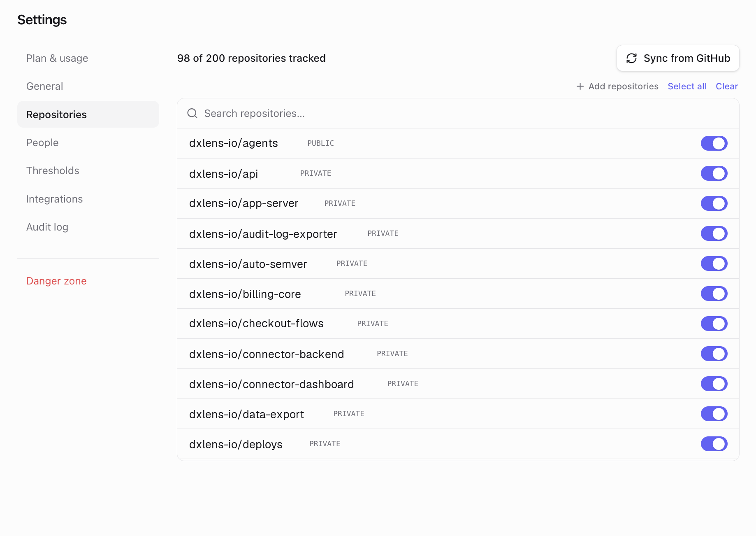The height and width of the screenshot is (536, 756).
Task: Focus the Search repositories field
Action: pos(458,113)
